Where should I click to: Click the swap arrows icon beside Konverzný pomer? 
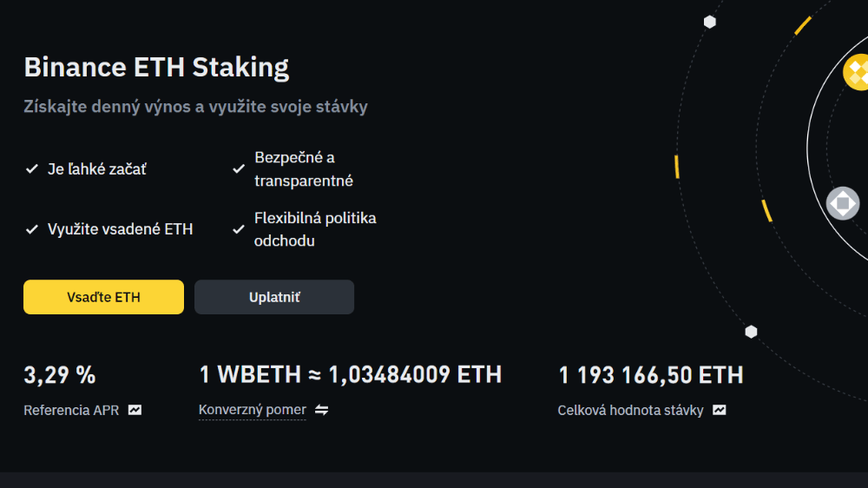(321, 410)
